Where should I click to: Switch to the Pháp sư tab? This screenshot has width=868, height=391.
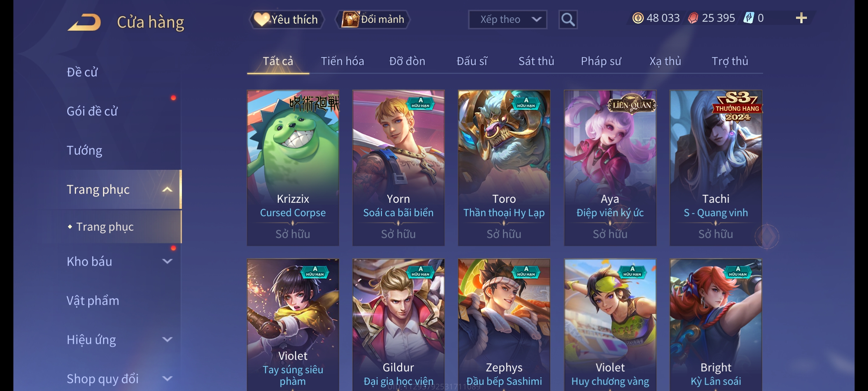click(x=601, y=61)
